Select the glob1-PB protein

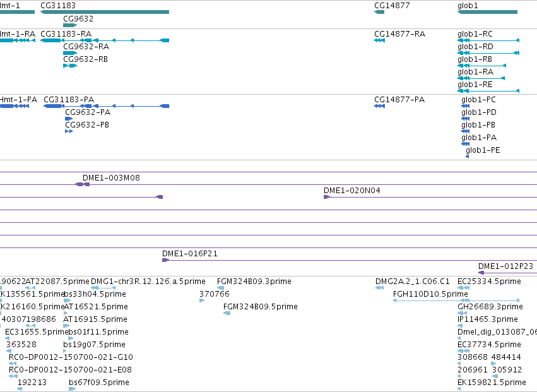tap(466, 131)
